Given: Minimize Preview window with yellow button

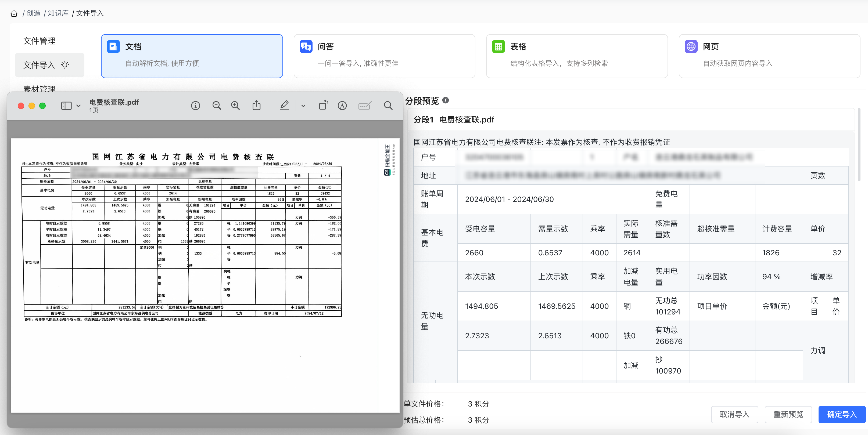Looking at the screenshot, I should [32, 106].
